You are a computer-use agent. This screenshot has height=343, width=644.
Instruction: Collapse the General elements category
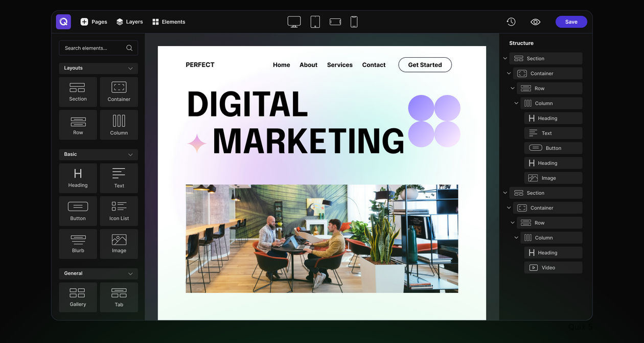130,274
